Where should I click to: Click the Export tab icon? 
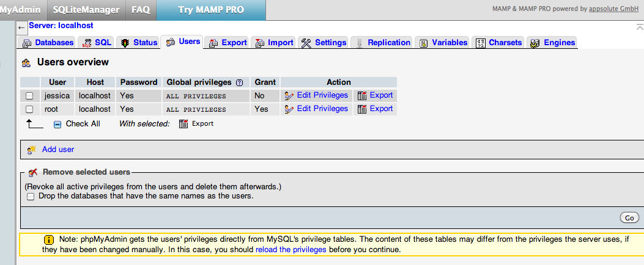click(213, 43)
